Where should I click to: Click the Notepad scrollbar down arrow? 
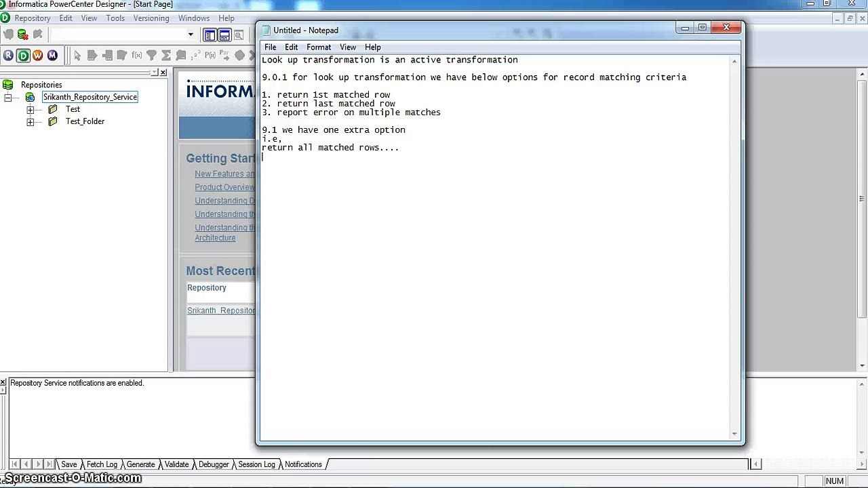click(x=734, y=434)
